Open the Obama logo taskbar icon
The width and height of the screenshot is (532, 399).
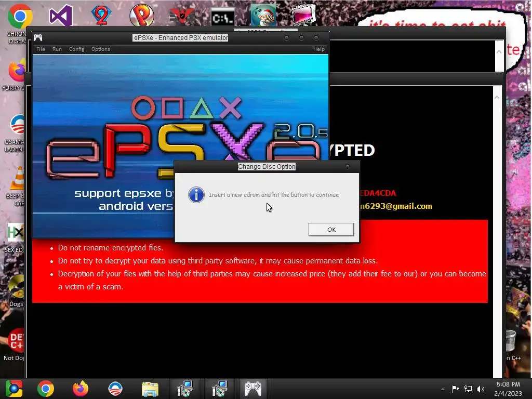coord(115,389)
